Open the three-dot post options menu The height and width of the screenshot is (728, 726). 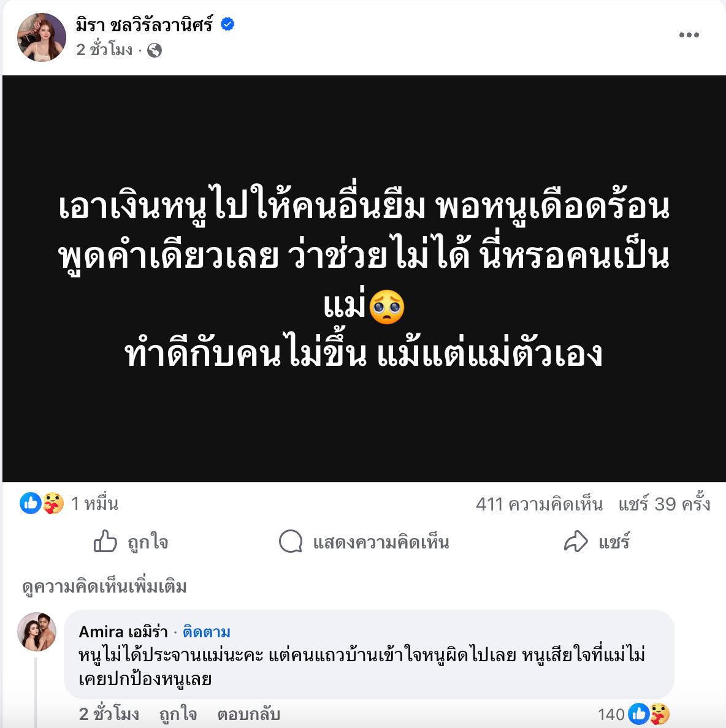[x=689, y=35]
